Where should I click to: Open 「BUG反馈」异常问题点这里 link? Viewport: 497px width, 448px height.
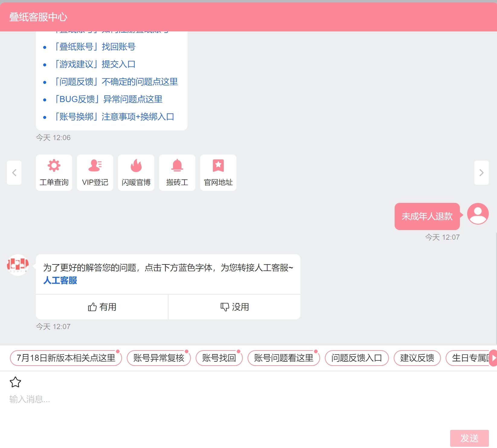(x=108, y=99)
